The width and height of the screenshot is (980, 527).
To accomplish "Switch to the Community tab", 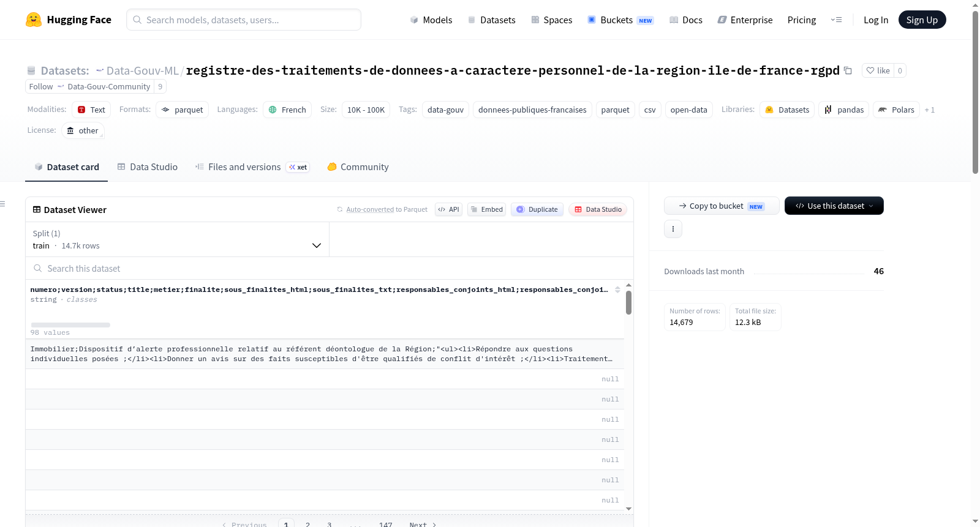I will tap(358, 167).
